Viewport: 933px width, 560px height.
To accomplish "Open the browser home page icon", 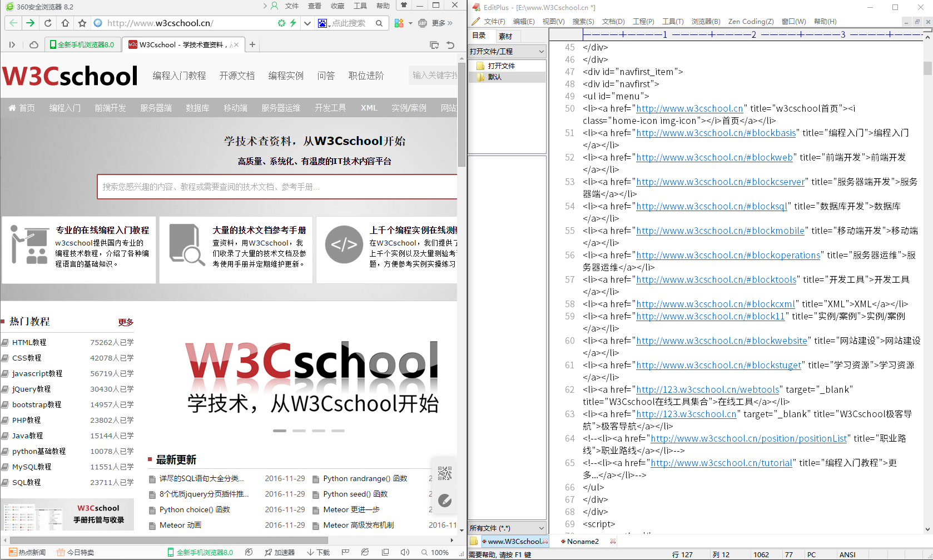I will tap(65, 23).
